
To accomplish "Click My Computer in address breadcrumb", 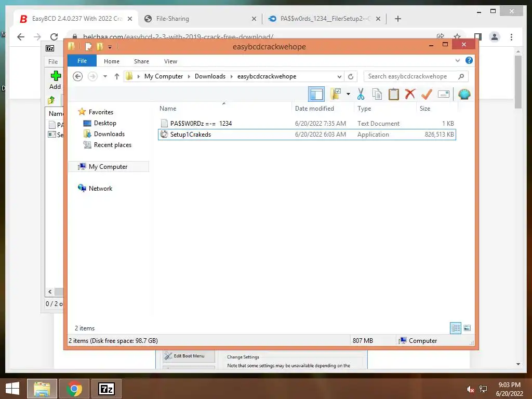I will (164, 76).
